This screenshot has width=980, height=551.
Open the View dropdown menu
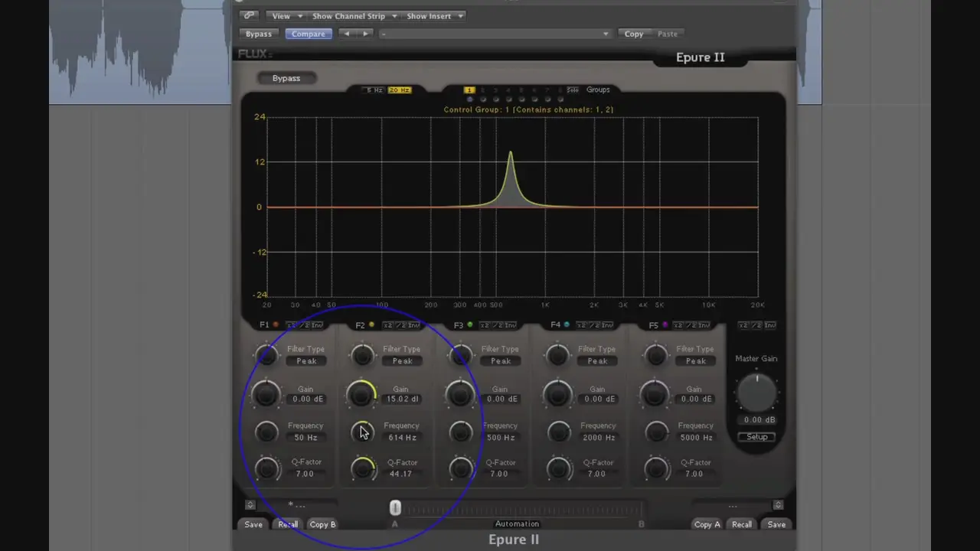coord(287,15)
